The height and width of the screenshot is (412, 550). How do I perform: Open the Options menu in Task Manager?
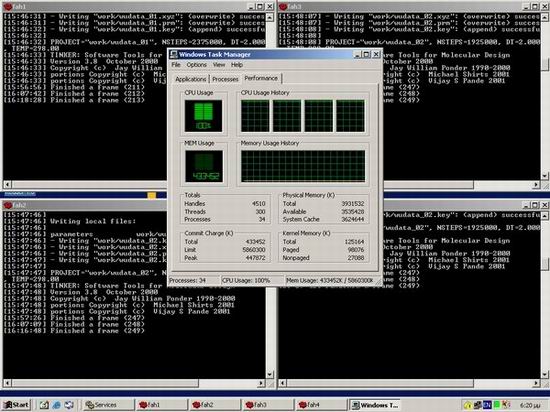pos(196,65)
